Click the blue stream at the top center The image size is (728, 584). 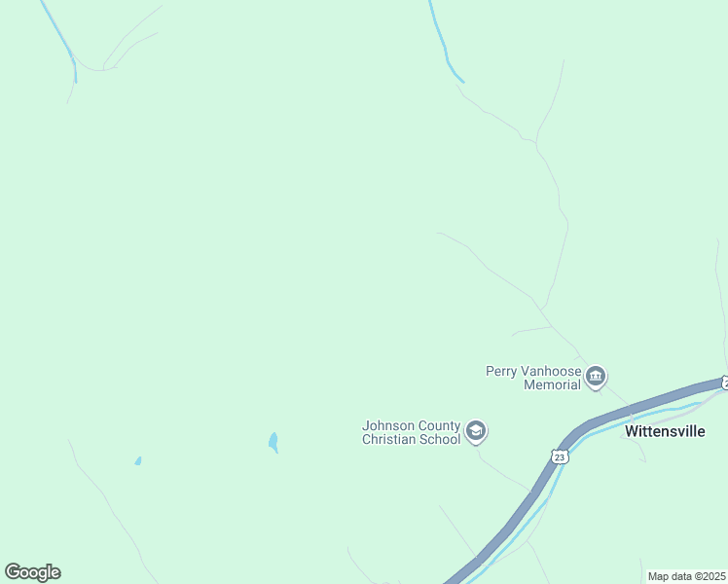click(x=444, y=44)
